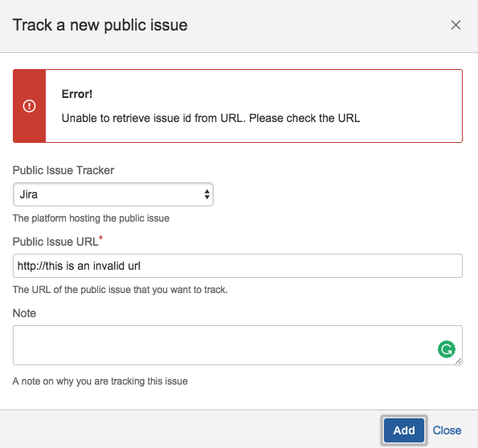Viewport: 478px width, 448px height.
Task: Click the "A note on why you are tracking" hint
Action: [x=100, y=381]
